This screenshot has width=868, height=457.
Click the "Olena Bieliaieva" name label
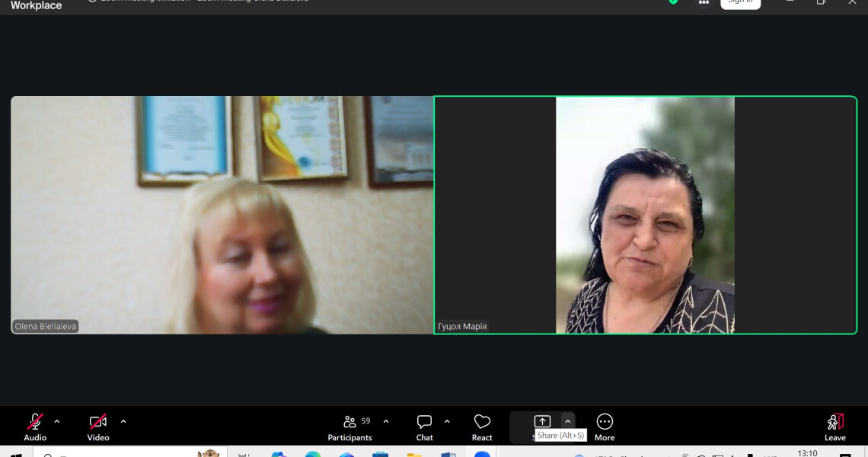[46, 326]
